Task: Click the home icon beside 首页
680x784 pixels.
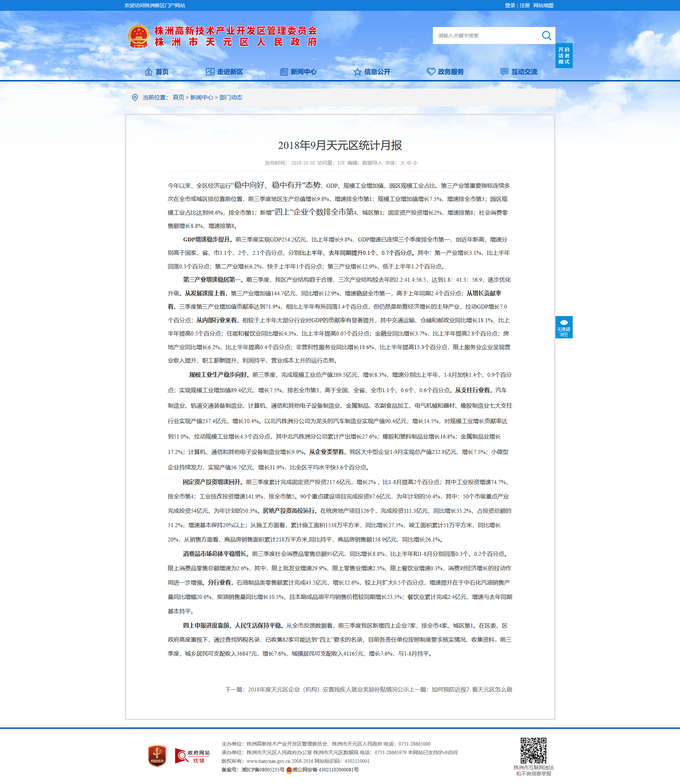Action: (x=148, y=72)
